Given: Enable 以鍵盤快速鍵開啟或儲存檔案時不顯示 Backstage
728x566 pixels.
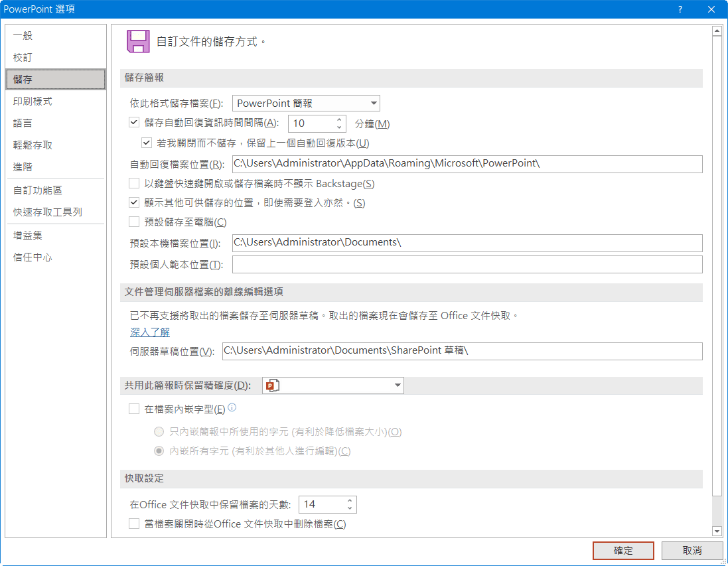Looking at the screenshot, I should click(133, 183).
